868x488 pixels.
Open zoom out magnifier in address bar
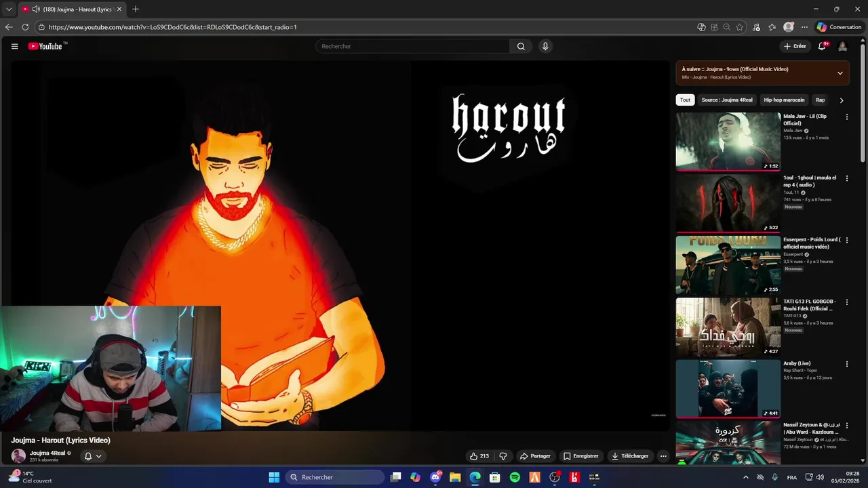(x=726, y=27)
